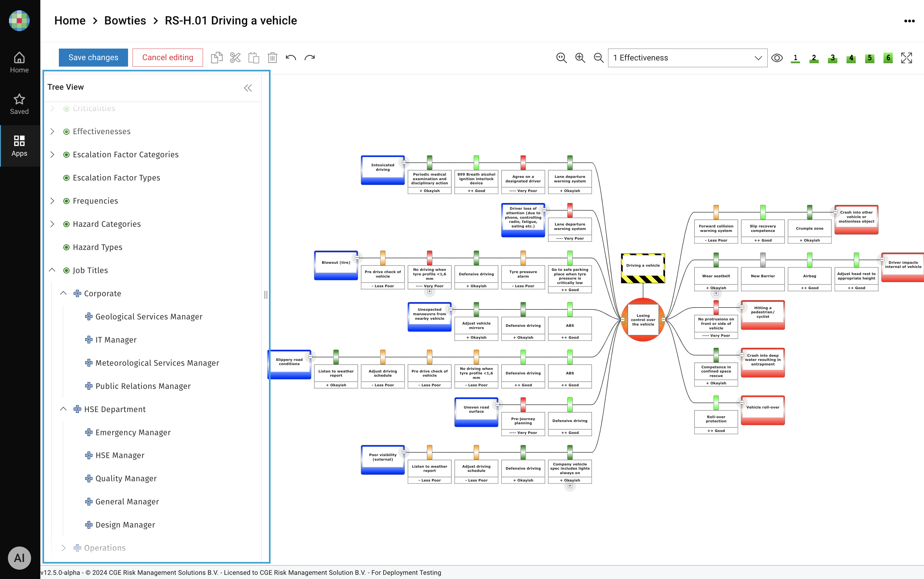Toggle collapse on Slippery road conditions
This screenshot has width=924, height=579.
310,356
